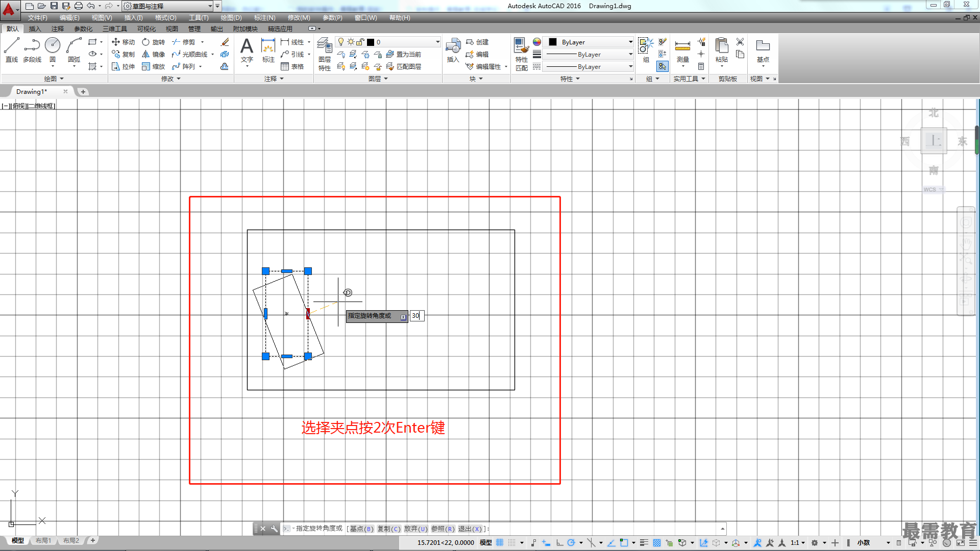Screen dimensions: 980x551
Task: Toggle polar tracking in status bar
Action: click(x=571, y=542)
